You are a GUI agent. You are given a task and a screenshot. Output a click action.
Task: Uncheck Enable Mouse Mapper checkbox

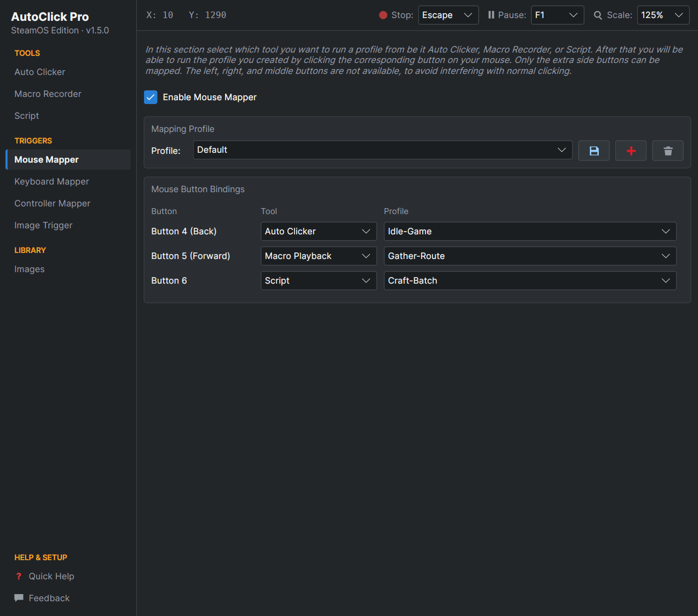(x=151, y=97)
